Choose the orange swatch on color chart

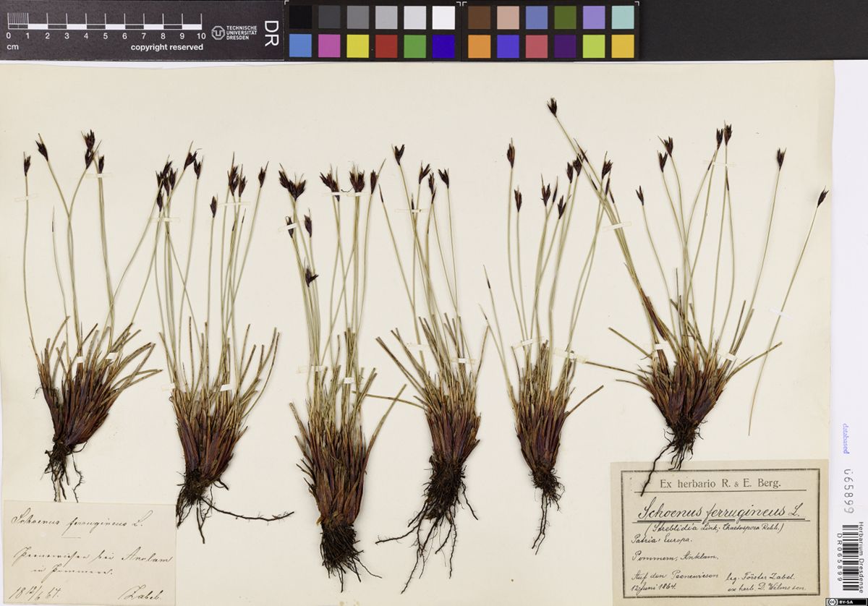pos(479,46)
